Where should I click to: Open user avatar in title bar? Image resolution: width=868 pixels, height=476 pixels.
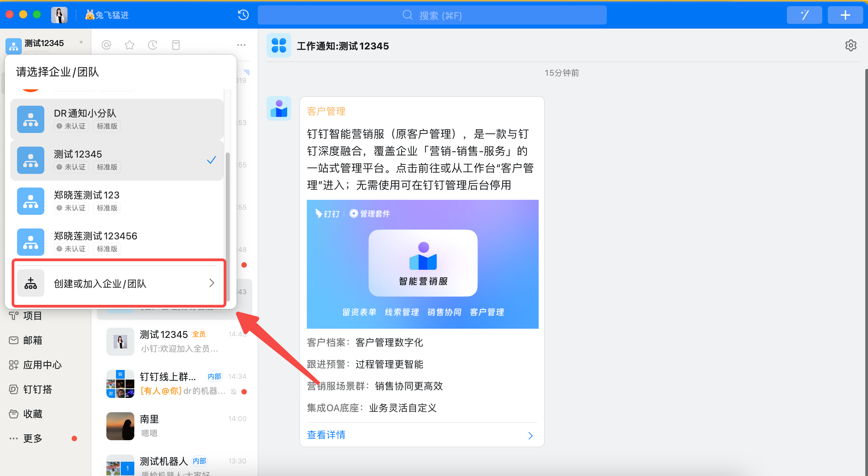(59, 15)
